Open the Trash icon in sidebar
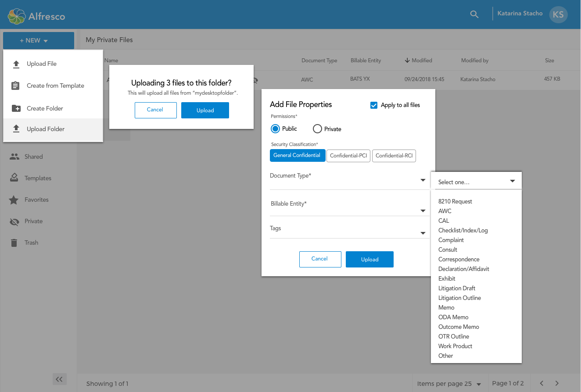The image size is (581, 392). [14, 243]
